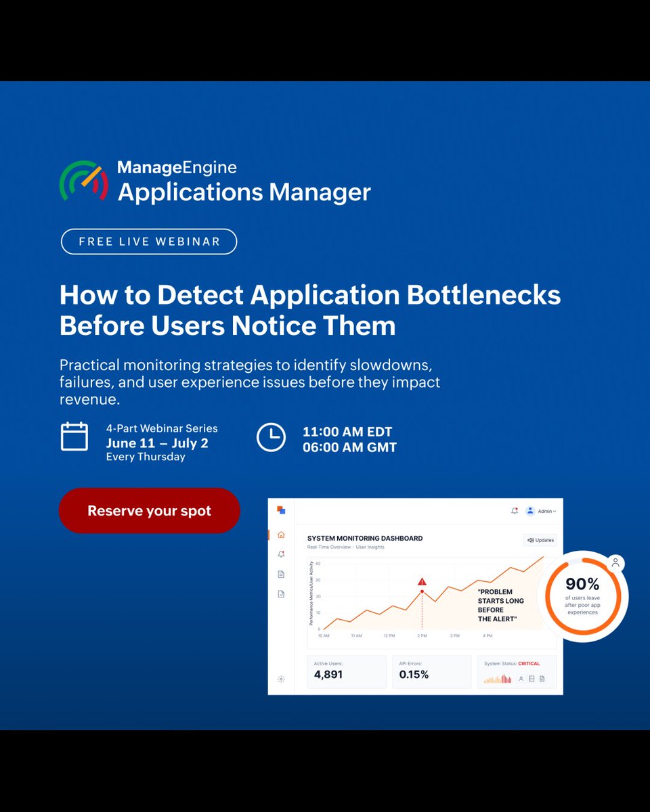
Task: Click the Admin user avatar
Action: click(530, 511)
